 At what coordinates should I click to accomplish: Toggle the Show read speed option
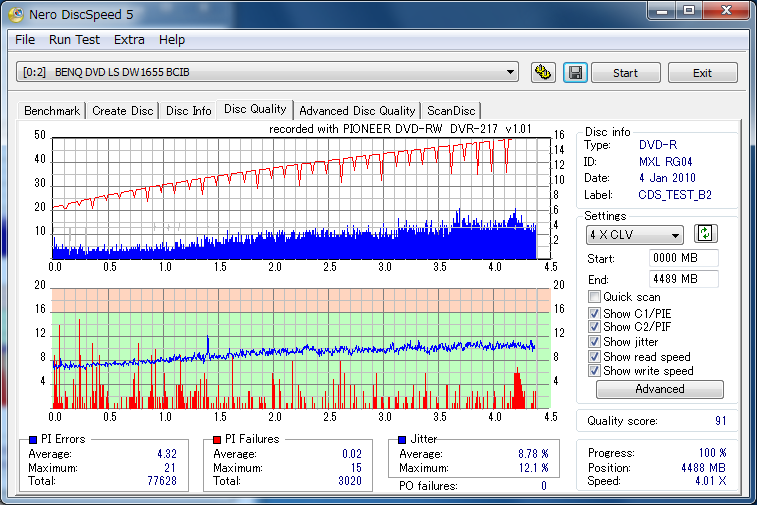595,357
